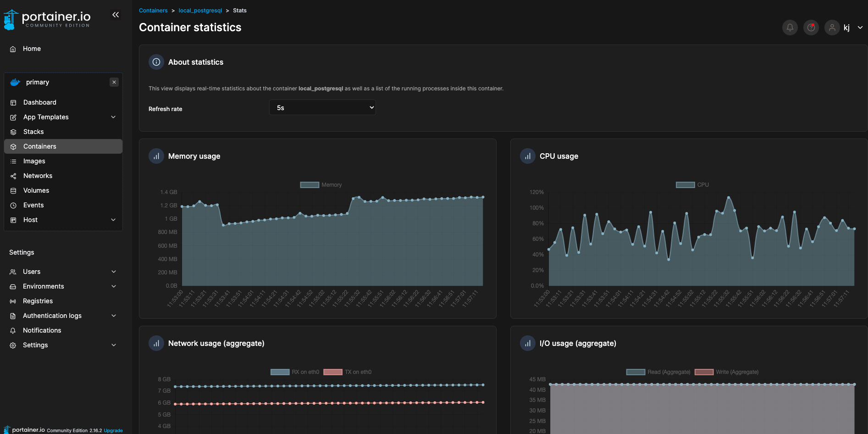Click the Host sidebar icon
The image size is (868, 434).
tap(13, 220)
